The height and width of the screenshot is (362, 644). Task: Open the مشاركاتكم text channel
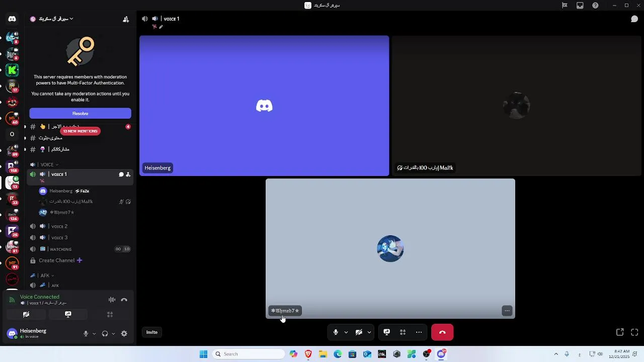[x=80, y=149]
